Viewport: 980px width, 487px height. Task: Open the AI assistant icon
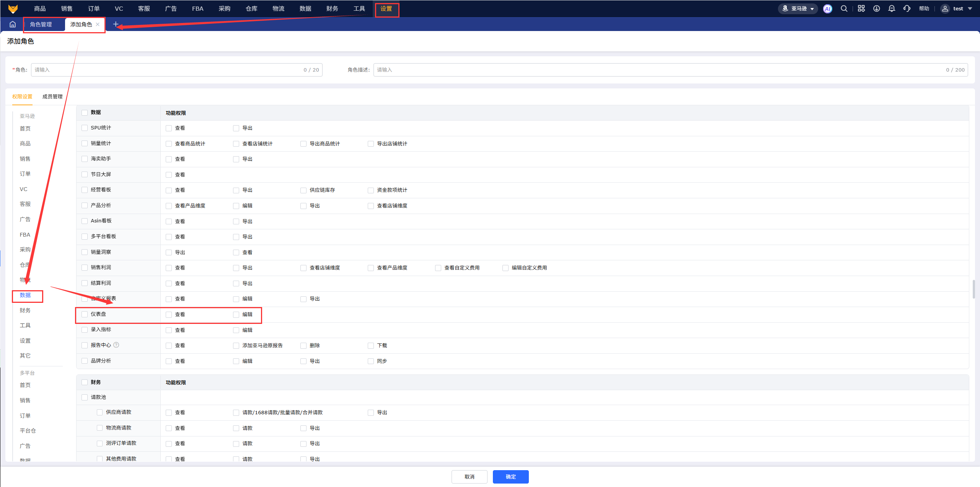[827, 9]
